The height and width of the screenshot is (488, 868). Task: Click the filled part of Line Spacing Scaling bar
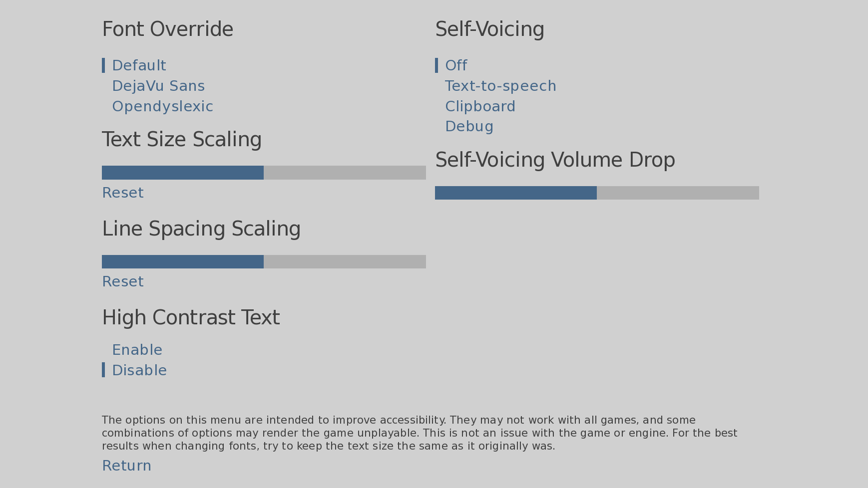point(183,261)
